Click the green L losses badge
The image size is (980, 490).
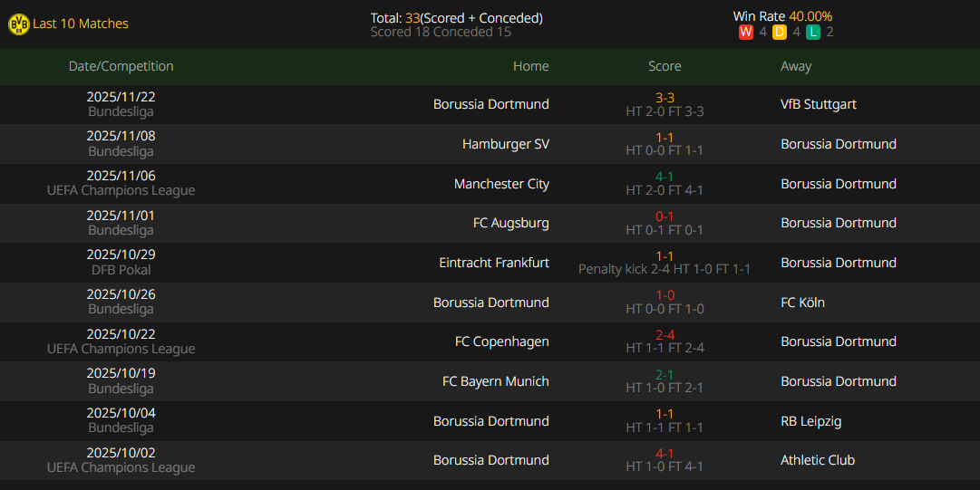[813, 32]
